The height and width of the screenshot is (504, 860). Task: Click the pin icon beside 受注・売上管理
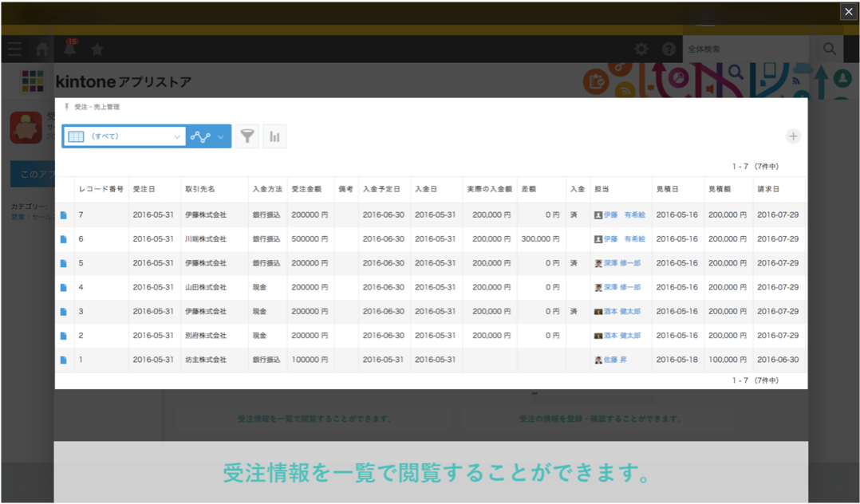[x=67, y=107]
